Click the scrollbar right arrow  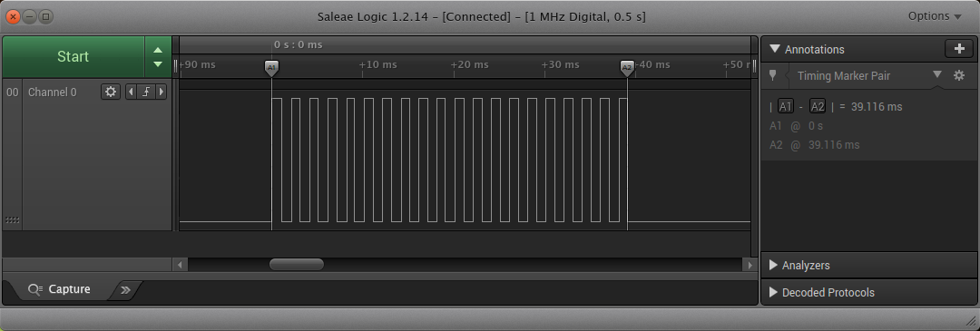click(x=750, y=265)
